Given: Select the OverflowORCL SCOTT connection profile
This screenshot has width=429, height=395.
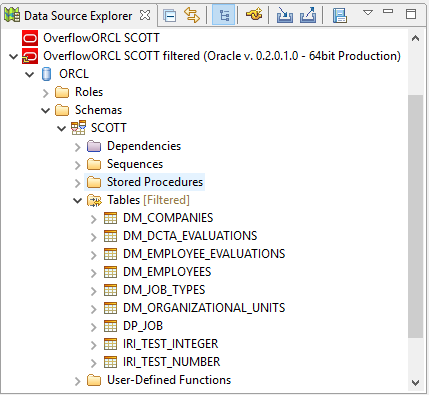Looking at the screenshot, I should 101,38.
